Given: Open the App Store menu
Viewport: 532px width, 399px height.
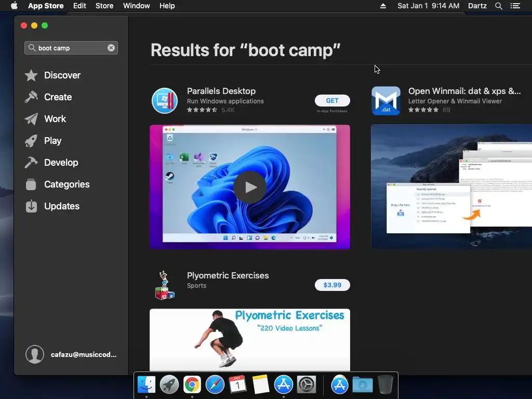Looking at the screenshot, I should tap(46, 6).
